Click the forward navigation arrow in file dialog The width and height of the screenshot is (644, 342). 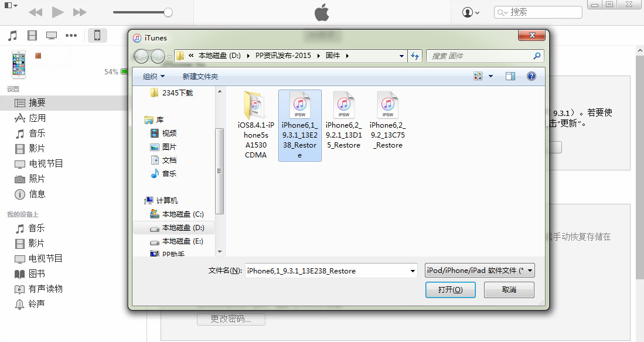tap(158, 56)
